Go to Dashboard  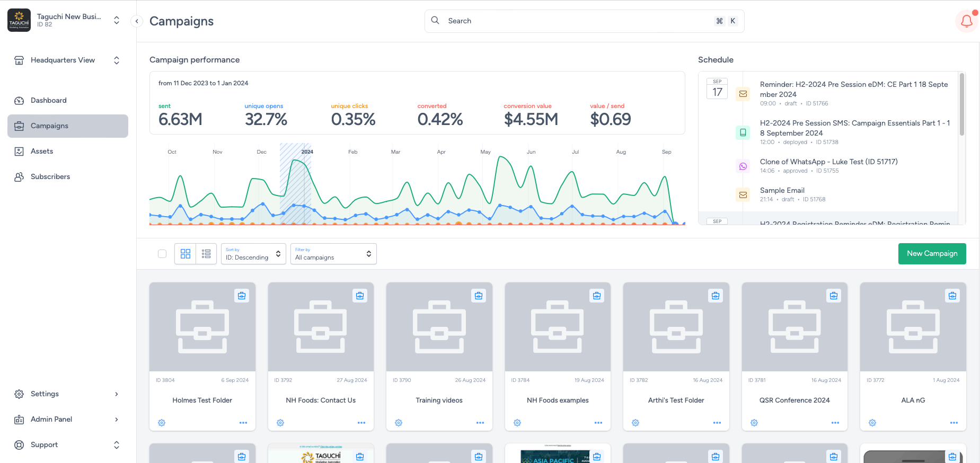coord(68,101)
